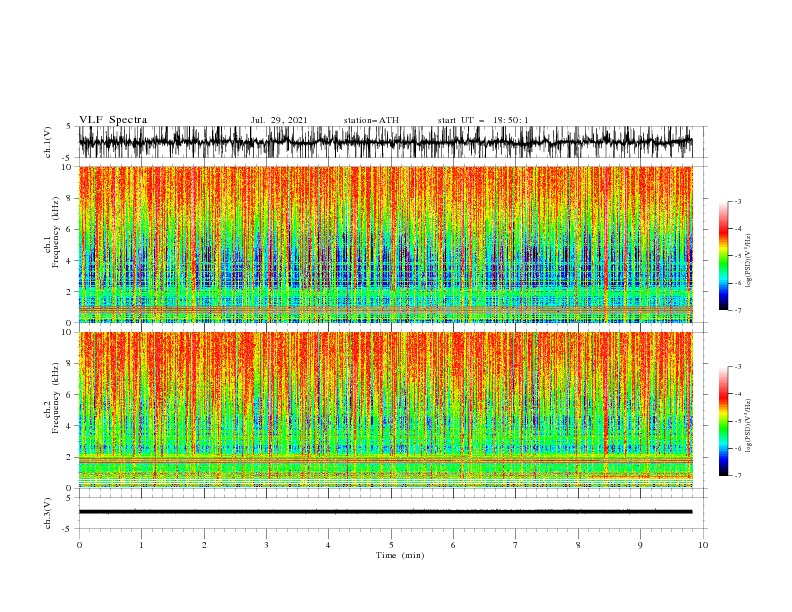
Task: Click the "VLF Spectra" plot title
Action: tap(113, 120)
